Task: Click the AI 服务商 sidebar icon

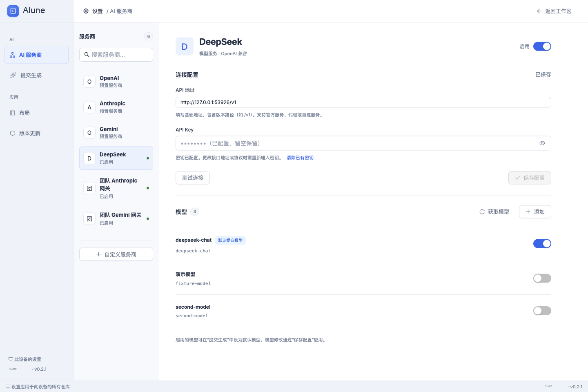Action: pyautogui.click(x=12, y=55)
